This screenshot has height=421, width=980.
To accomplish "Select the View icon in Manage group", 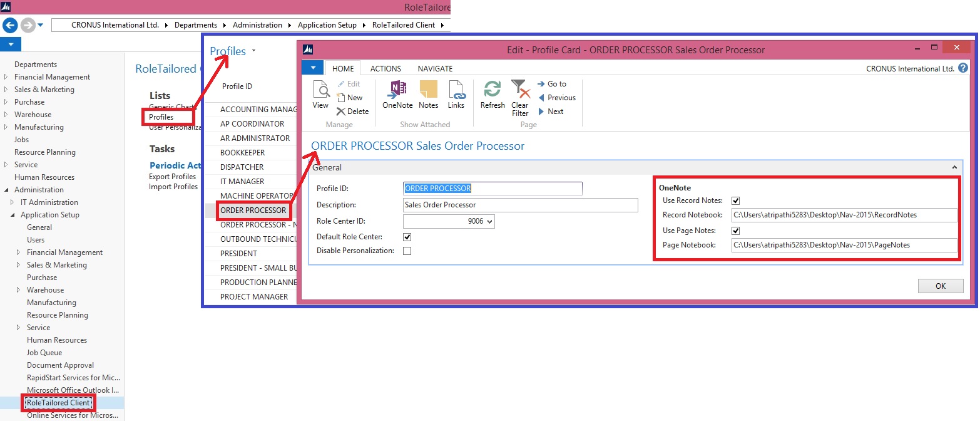I will pyautogui.click(x=320, y=94).
